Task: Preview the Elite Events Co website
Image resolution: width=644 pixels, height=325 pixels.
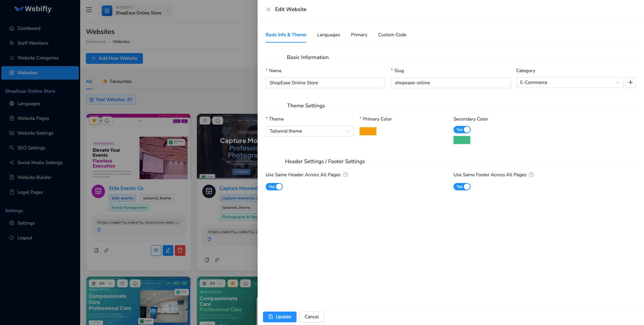Action: [x=156, y=250]
